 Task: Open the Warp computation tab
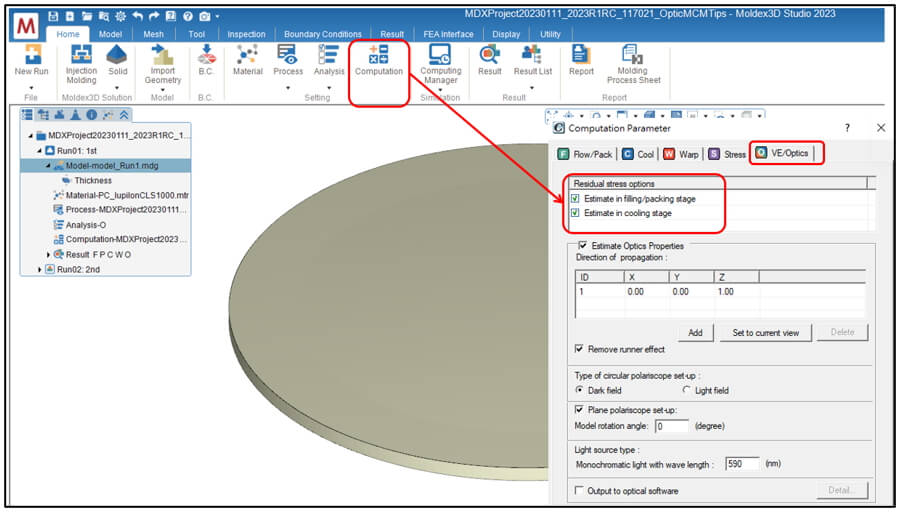(x=681, y=154)
